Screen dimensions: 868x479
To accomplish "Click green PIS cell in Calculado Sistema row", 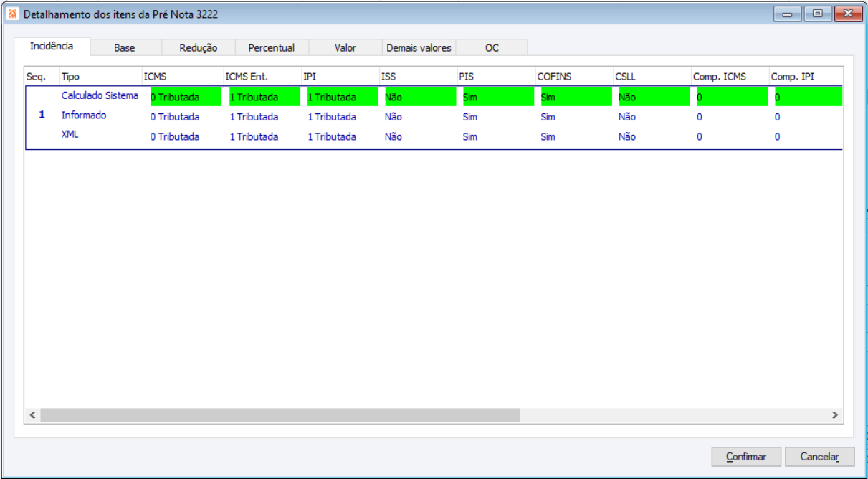I will click(x=498, y=97).
